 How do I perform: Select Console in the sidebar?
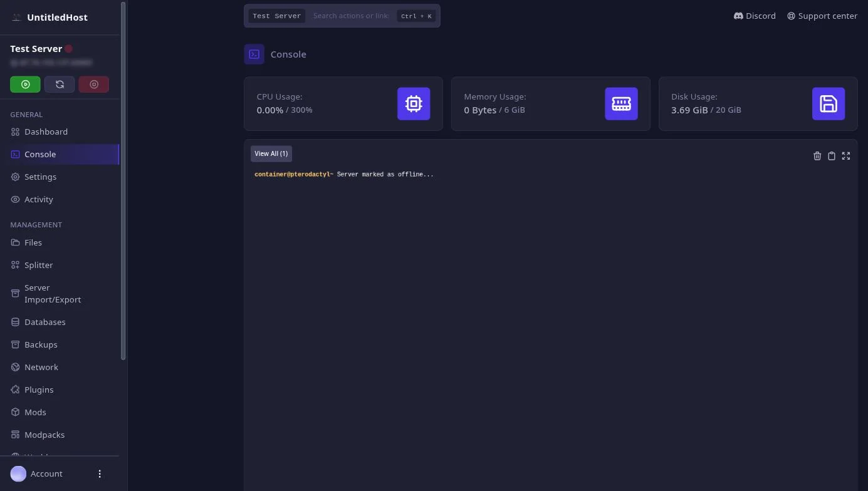coord(60,154)
